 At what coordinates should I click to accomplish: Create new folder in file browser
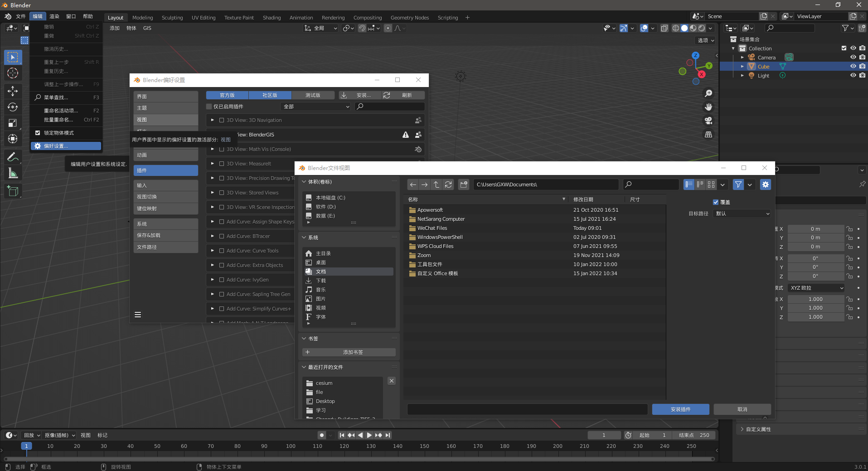tap(464, 185)
